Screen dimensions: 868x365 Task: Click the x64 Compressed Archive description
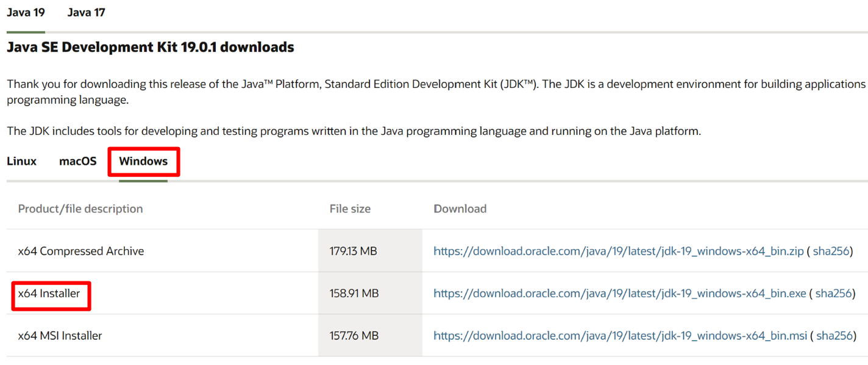pyautogui.click(x=81, y=251)
